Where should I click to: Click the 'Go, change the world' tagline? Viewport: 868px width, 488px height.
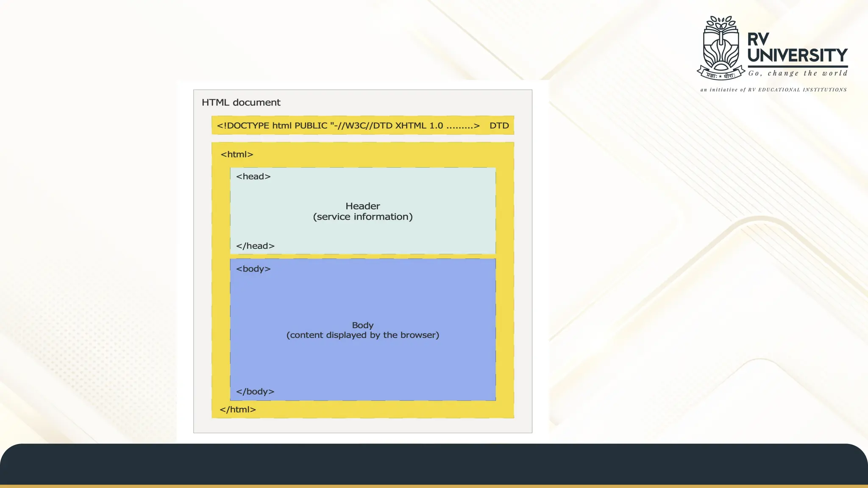(x=798, y=73)
